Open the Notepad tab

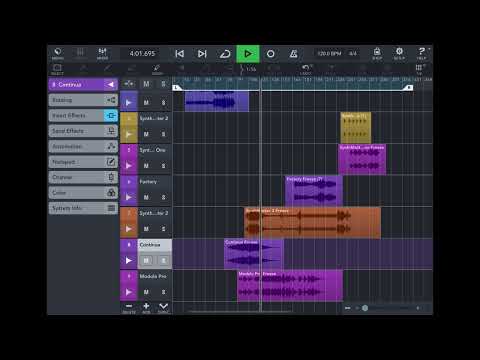coord(83,162)
